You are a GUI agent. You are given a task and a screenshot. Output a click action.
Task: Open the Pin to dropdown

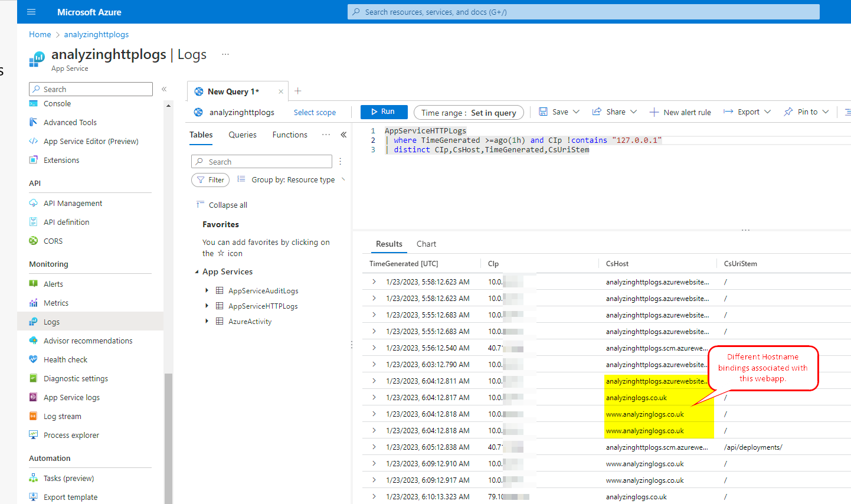tap(806, 112)
